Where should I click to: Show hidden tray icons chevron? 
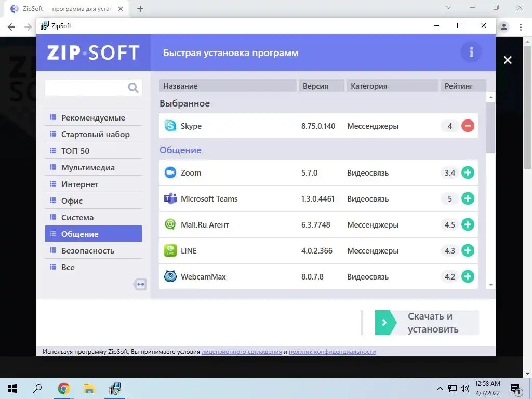tap(440, 389)
